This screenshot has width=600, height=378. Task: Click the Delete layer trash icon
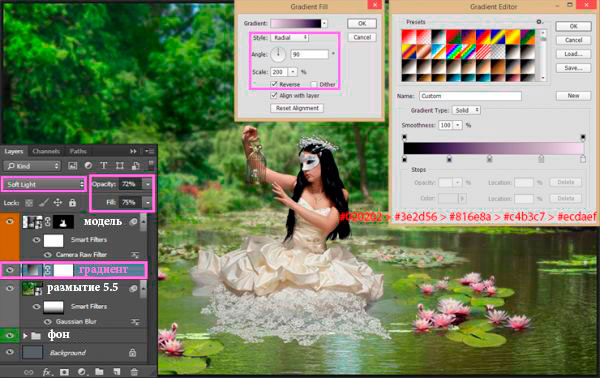click(134, 372)
